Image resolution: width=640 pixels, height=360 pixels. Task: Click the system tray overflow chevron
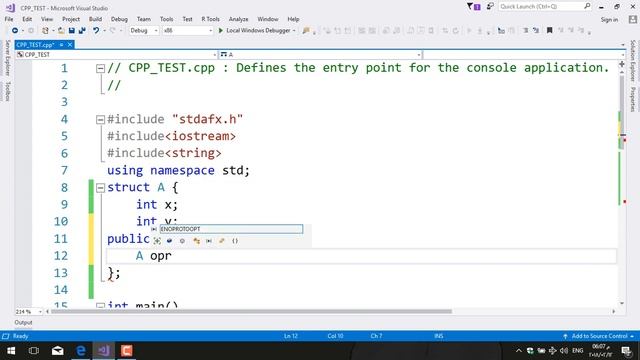[518, 351]
